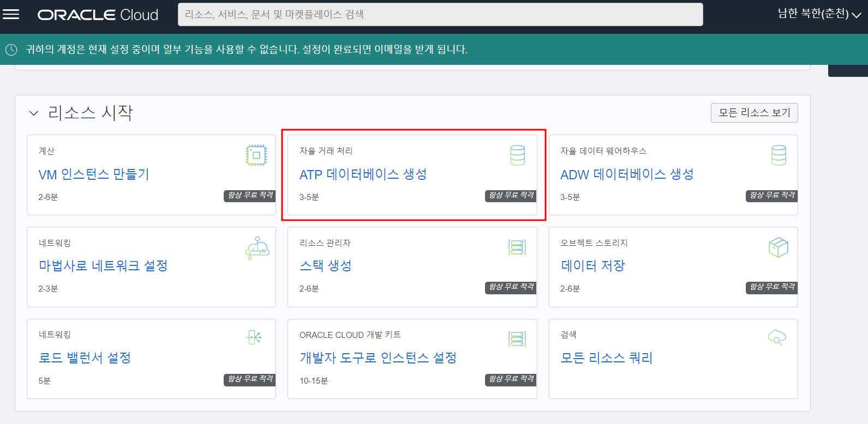The width and height of the screenshot is (868, 424).
Task: Click the 자율 데이터 웨어하우스 category label
Action: coord(603,151)
